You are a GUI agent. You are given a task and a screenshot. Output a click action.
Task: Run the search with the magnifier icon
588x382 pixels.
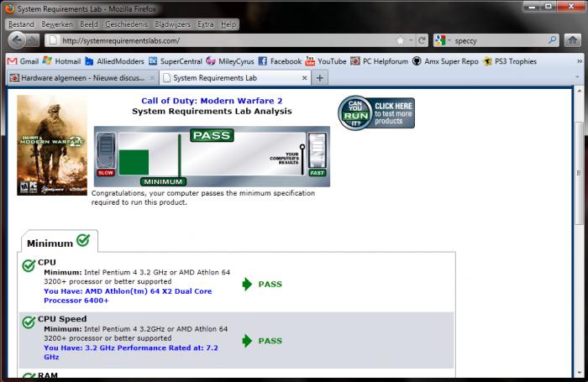(553, 40)
